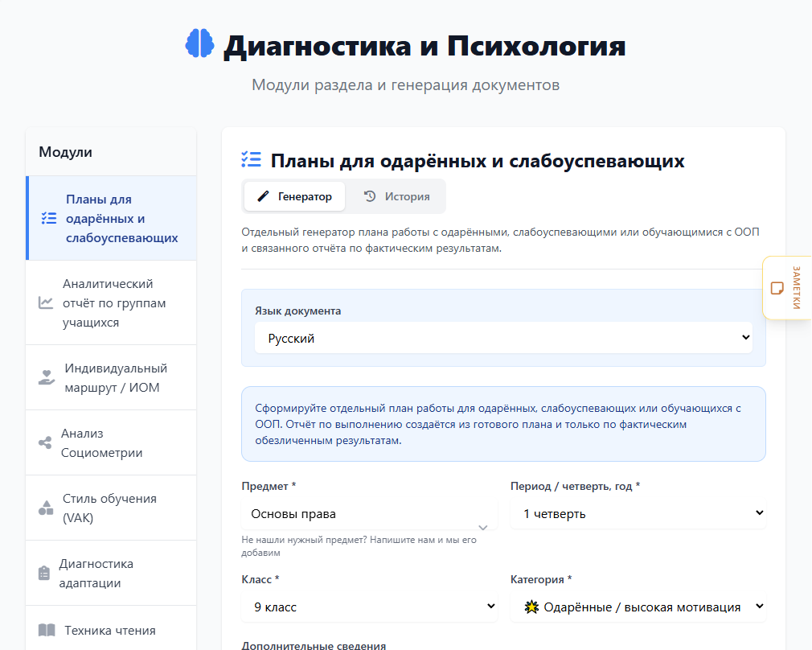Click the description starting Отдельный генератор плана работы
The height and width of the screenshot is (650, 812).
pyautogui.click(x=500, y=240)
